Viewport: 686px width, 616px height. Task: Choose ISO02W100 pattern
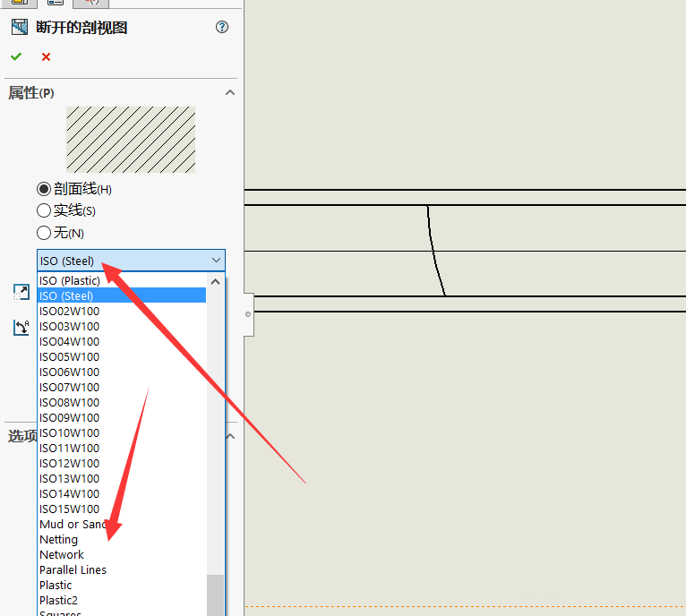[x=122, y=311]
